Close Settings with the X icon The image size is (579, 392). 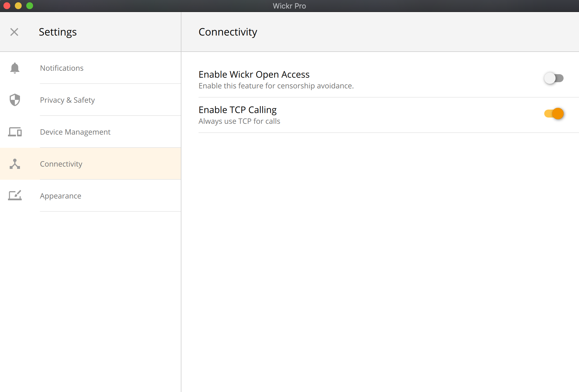14,32
